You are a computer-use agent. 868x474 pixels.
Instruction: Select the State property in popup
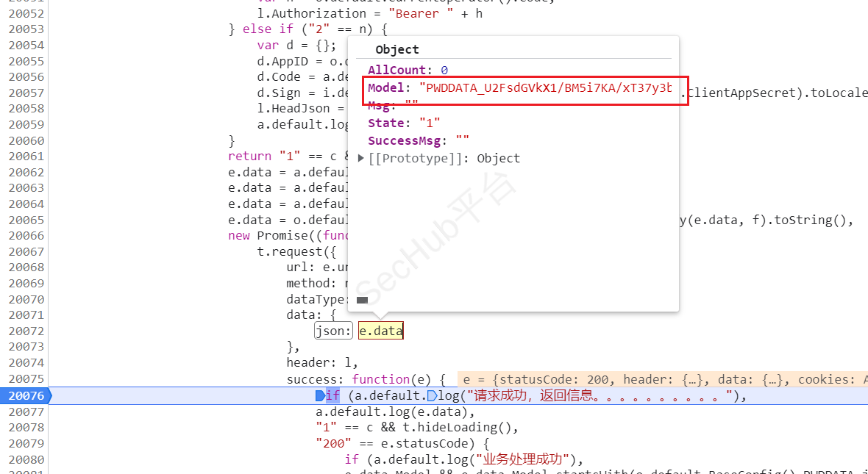pos(386,123)
